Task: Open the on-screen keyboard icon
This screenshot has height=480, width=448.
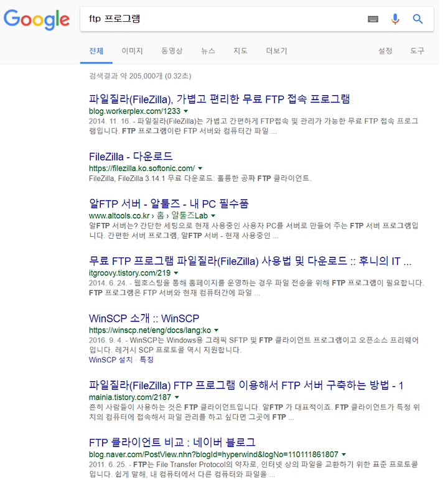Action: (x=373, y=19)
